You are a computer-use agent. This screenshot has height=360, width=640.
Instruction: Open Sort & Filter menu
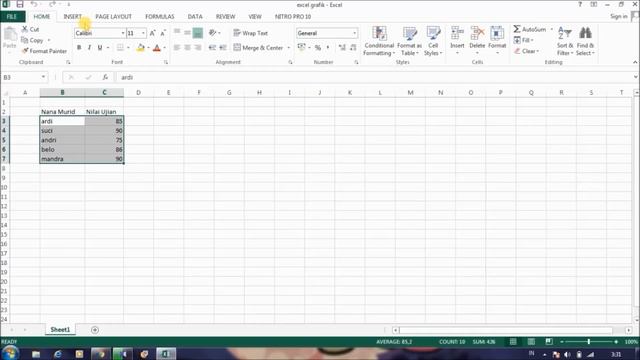tap(565, 41)
